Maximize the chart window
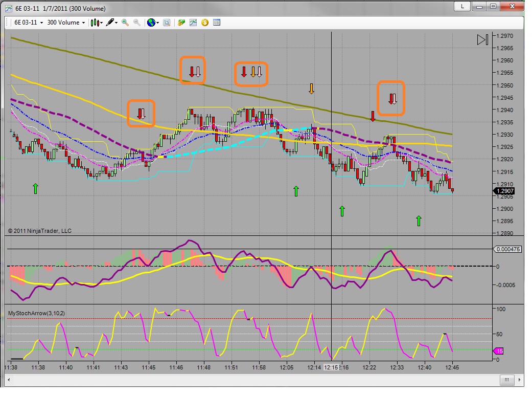Viewport: 532px width, 394px height. tap(493, 6)
